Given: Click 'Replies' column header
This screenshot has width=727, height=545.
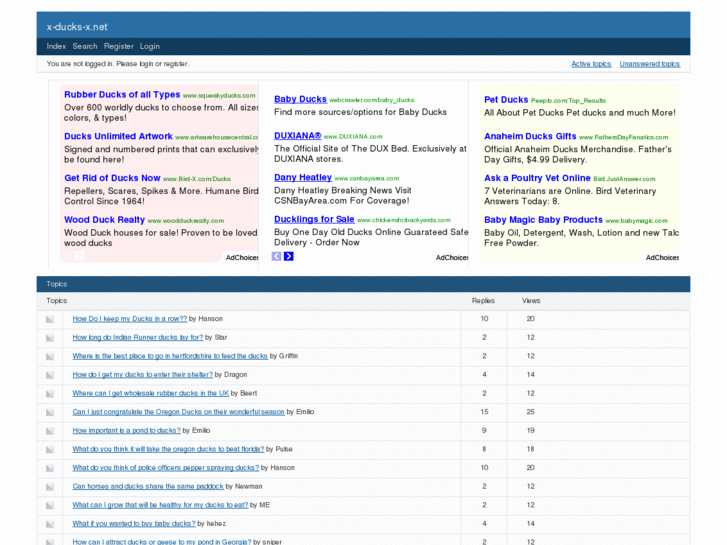Looking at the screenshot, I should 484,301.
